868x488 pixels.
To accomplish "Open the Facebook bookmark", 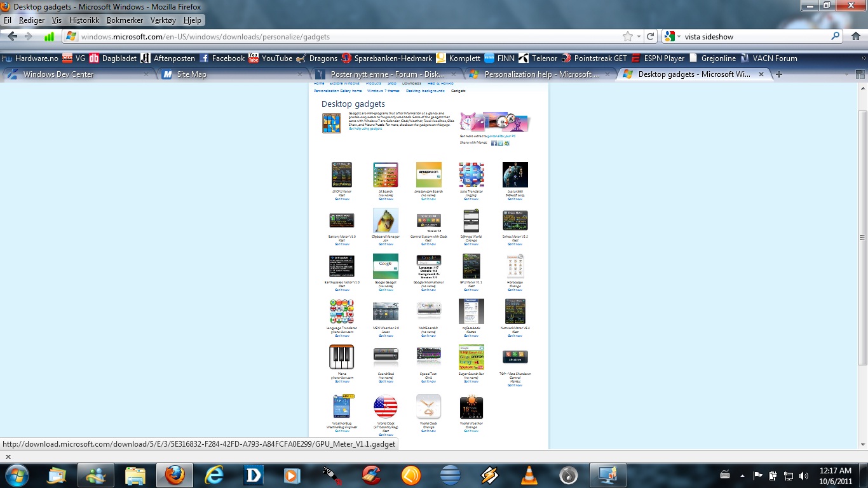I will point(222,58).
